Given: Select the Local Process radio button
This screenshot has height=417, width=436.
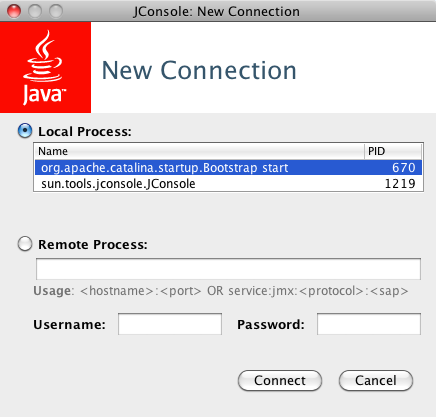Looking at the screenshot, I should point(25,131).
